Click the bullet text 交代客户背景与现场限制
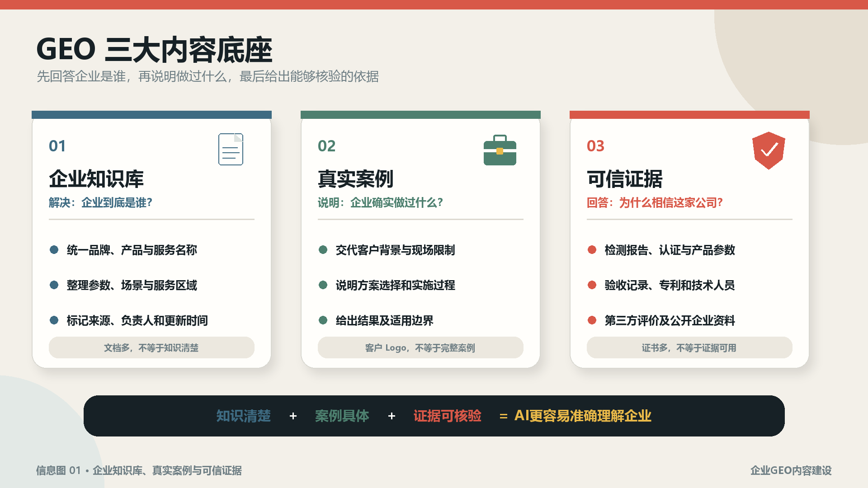The width and height of the screenshot is (868, 488). pos(395,250)
